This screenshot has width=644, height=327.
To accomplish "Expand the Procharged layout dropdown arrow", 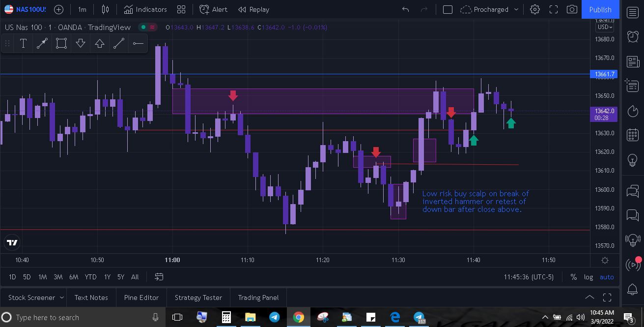I will [516, 9].
